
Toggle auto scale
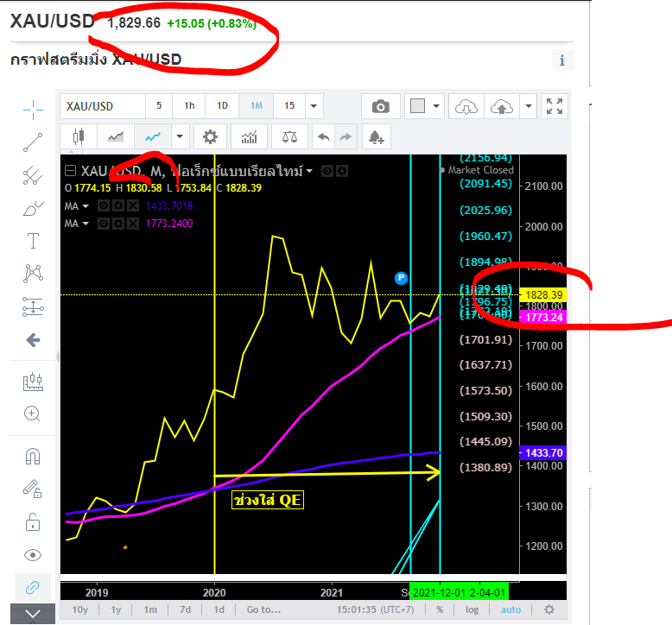pyautogui.click(x=510, y=609)
